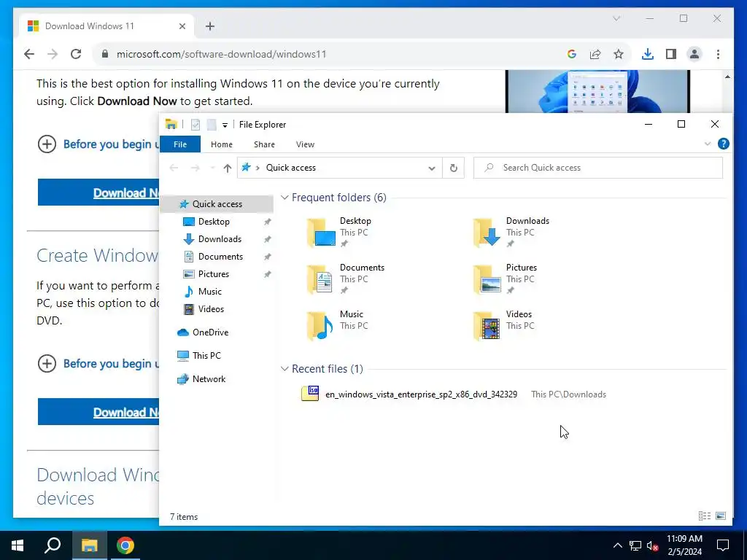Select the Windows Vista ISO recent file
The height and width of the screenshot is (560, 747).
[421, 394]
